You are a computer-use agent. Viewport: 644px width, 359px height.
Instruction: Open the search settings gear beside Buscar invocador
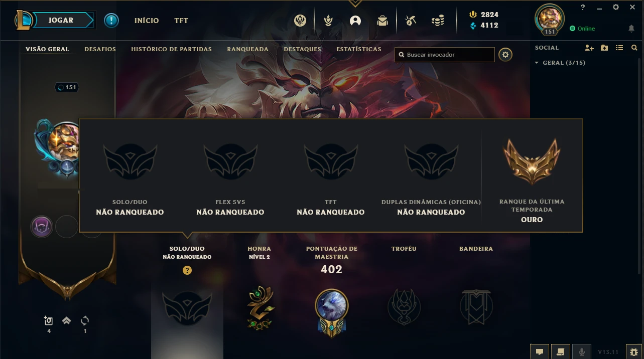[505, 55]
